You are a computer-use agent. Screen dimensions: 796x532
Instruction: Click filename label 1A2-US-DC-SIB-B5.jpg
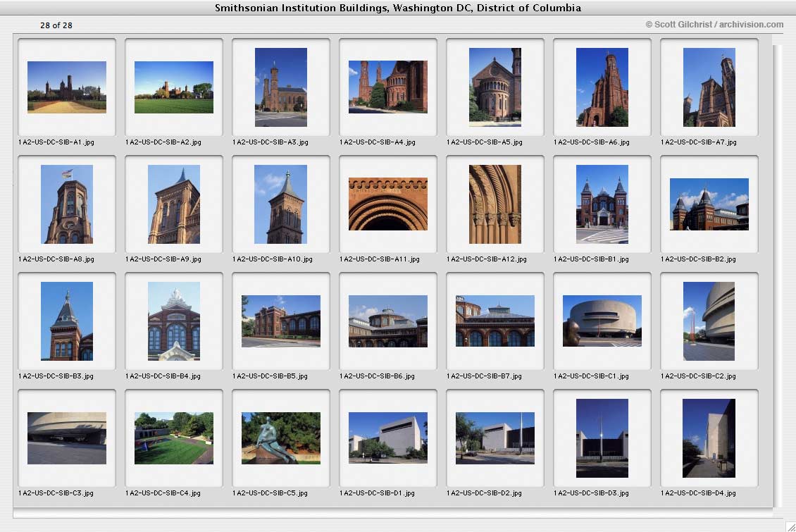click(x=270, y=376)
